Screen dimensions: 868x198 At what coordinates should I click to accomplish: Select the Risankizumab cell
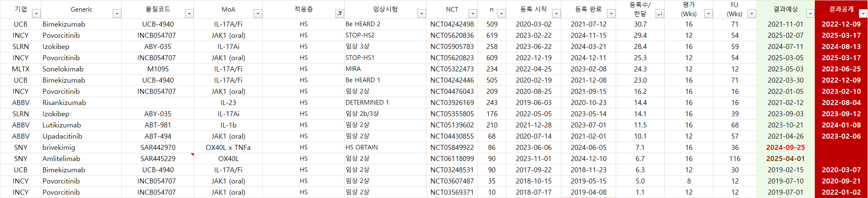point(81,103)
